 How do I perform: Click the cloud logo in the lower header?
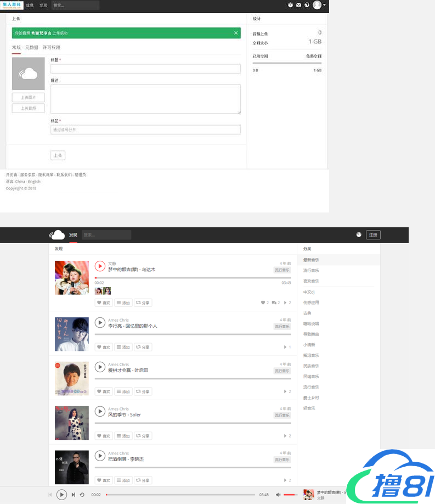tap(57, 235)
